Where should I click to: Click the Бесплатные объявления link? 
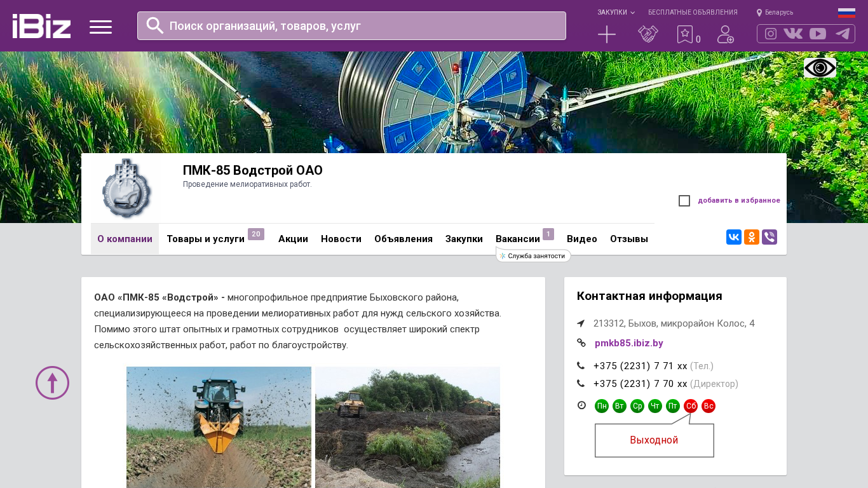pos(693,12)
